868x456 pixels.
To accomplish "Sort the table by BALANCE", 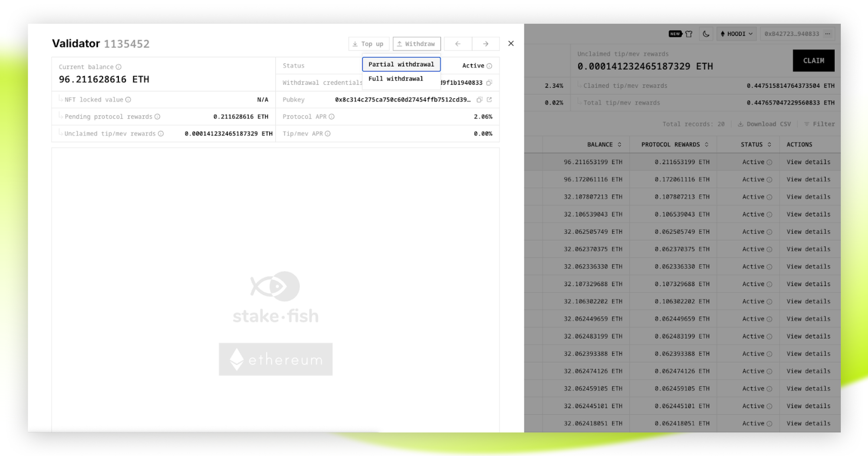I will click(x=604, y=145).
